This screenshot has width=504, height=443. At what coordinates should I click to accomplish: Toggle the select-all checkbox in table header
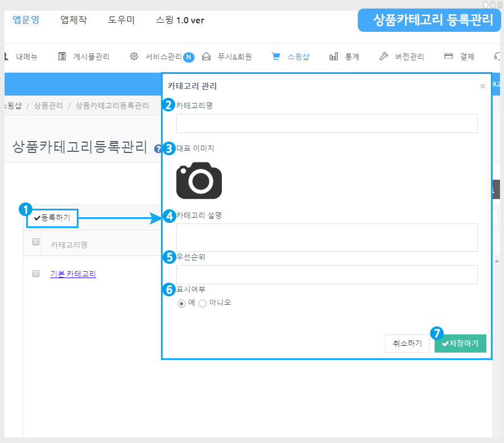coord(36,242)
